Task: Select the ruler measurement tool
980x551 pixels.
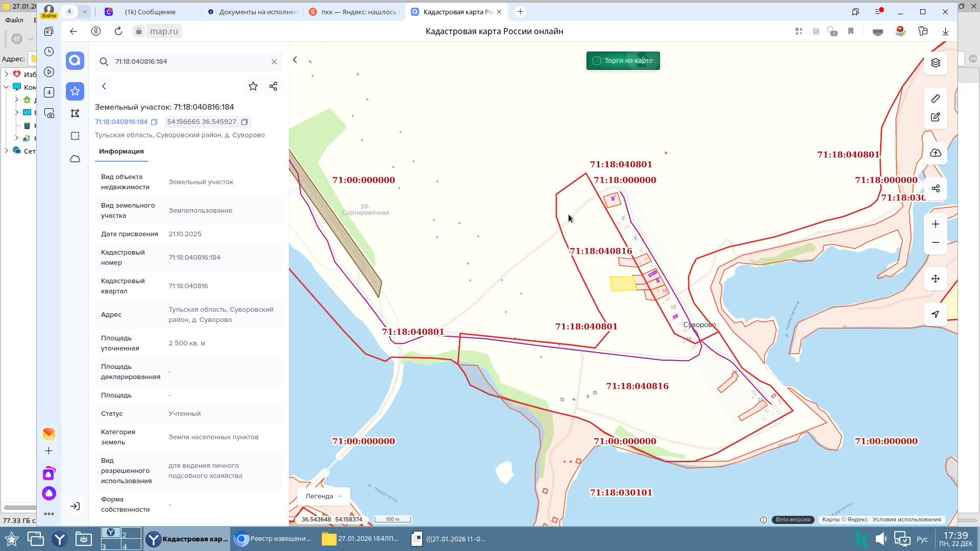Action: click(x=935, y=98)
